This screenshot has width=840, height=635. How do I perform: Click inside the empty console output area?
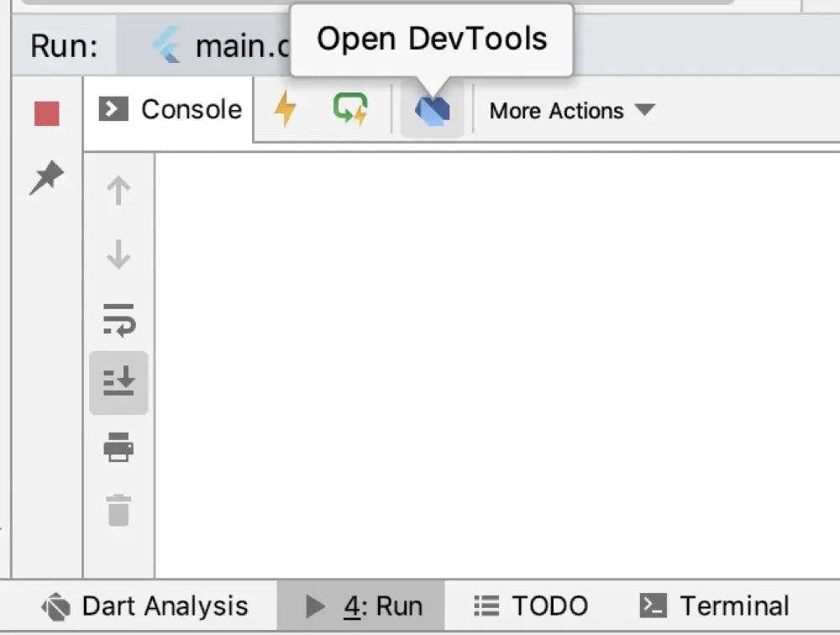click(x=497, y=365)
